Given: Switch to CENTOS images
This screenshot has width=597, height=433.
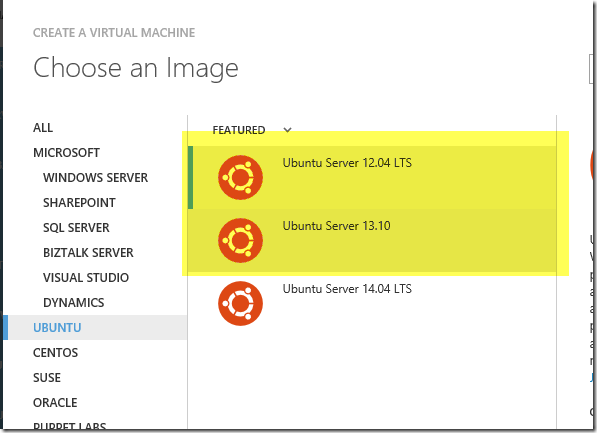Looking at the screenshot, I should pos(56,353).
